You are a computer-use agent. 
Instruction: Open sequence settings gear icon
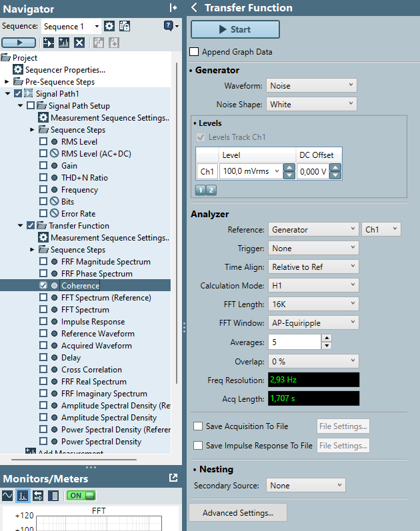tap(109, 26)
